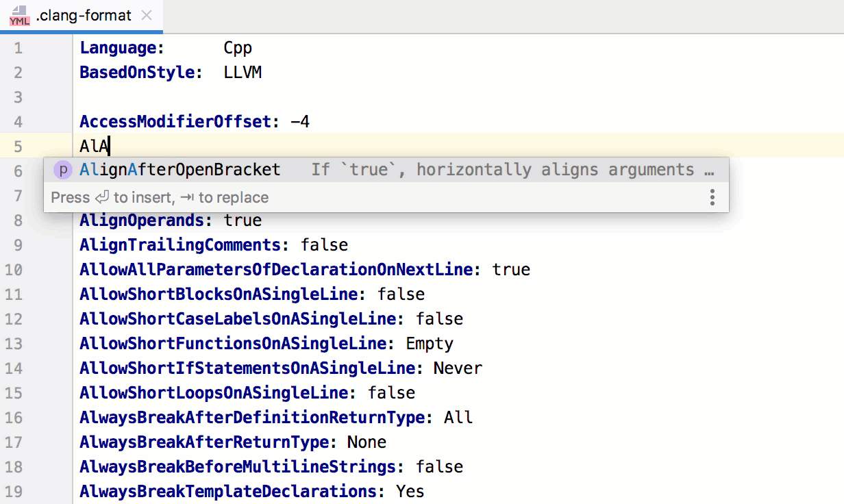Image resolution: width=844 pixels, height=504 pixels.
Task: Open the completion popup three-dots options menu
Action: pyautogui.click(x=712, y=198)
